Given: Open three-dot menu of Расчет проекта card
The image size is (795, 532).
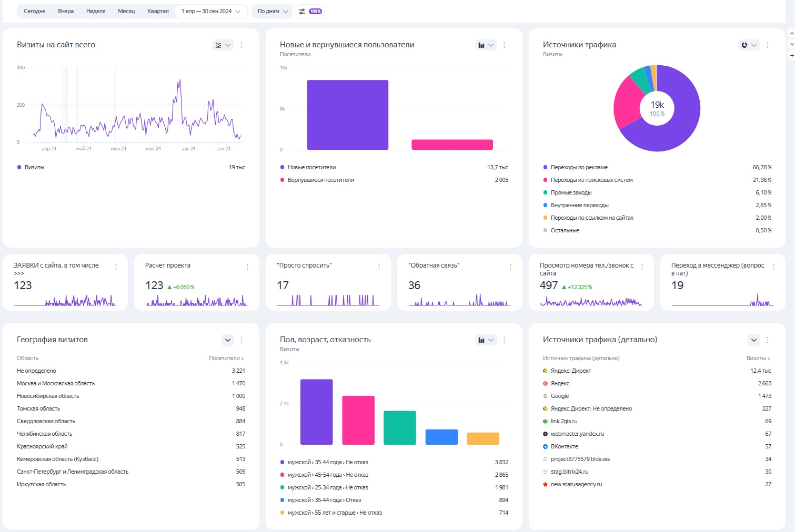Looking at the screenshot, I should [x=248, y=267].
